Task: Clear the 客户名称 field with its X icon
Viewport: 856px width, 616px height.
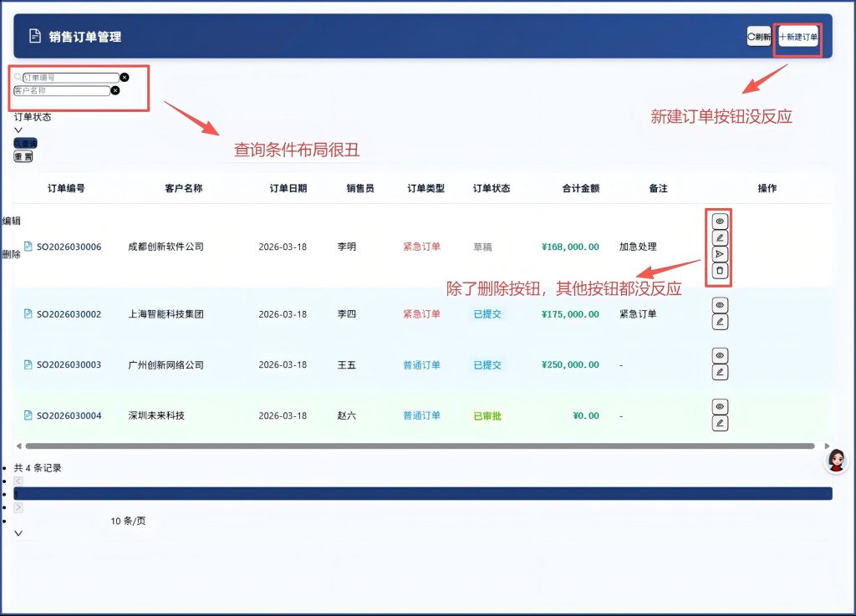Action: (115, 90)
